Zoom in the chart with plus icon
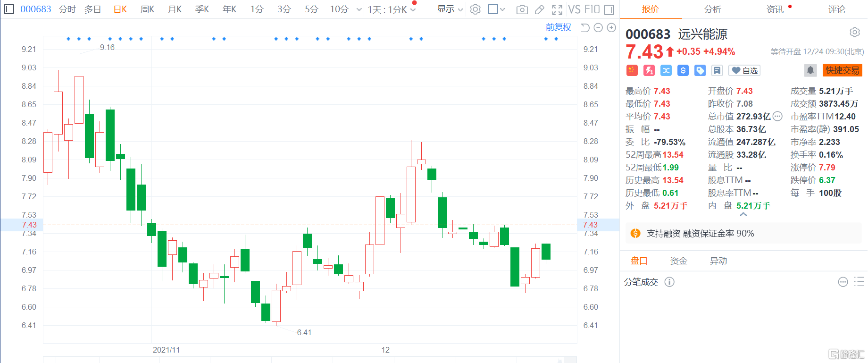This screenshot has height=363, width=868. pos(611,28)
